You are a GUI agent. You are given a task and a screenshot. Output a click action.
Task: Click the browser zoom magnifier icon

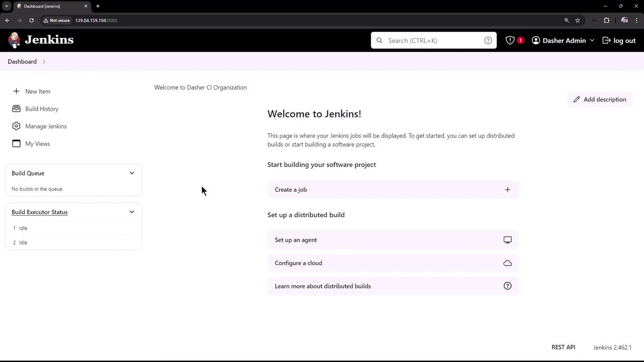click(x=567, y=20)
